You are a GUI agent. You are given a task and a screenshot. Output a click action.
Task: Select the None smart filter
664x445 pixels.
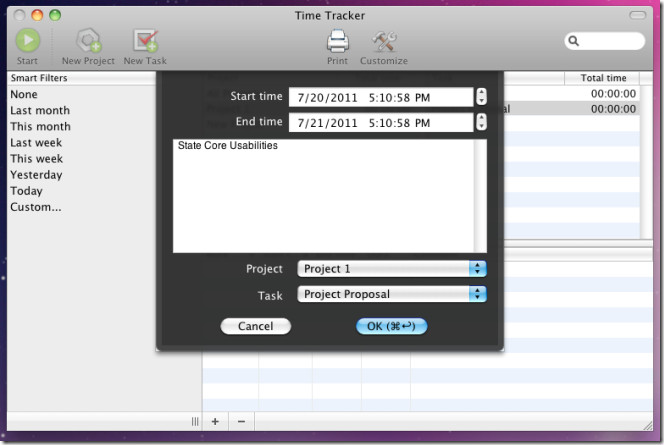click(x=24, y=94)
